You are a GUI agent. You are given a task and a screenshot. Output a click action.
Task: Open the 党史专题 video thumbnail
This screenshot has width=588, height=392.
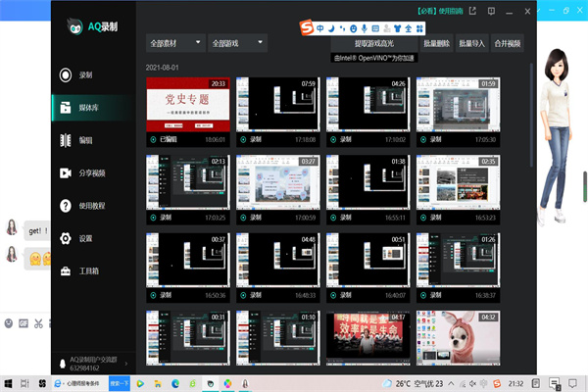186,105
